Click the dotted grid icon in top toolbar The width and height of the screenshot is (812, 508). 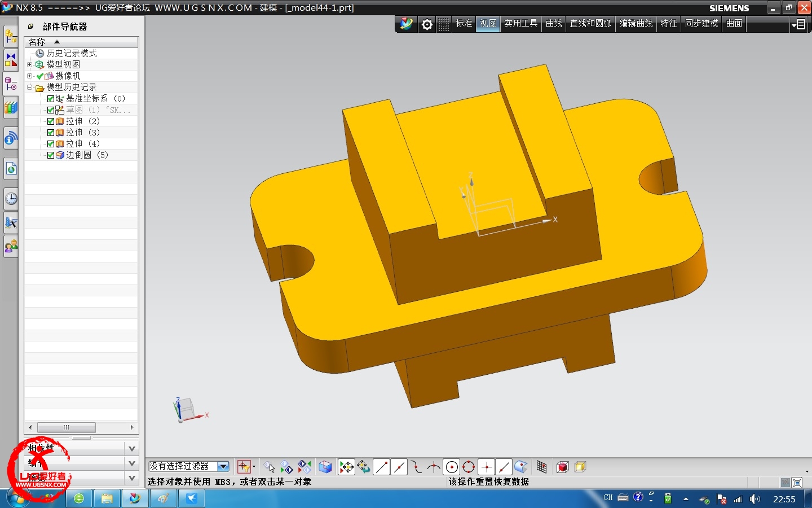point(444,24)
